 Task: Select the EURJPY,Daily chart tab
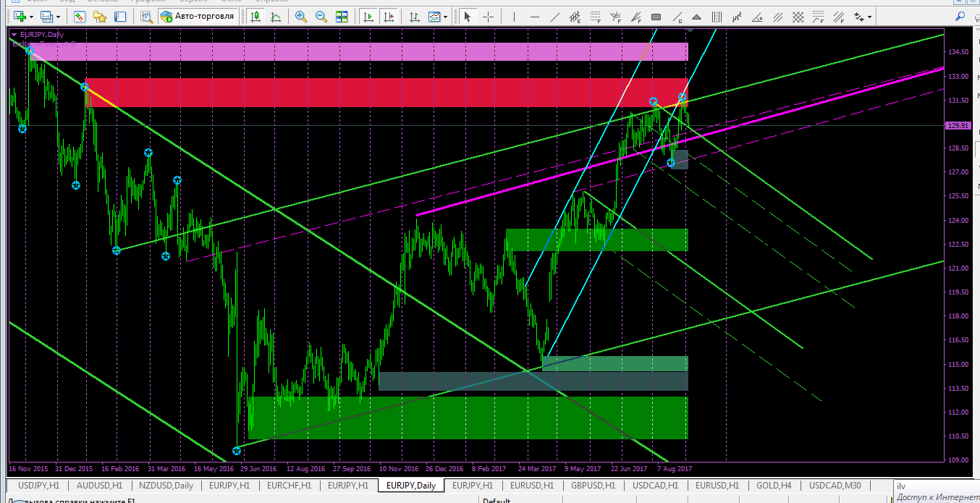click(x=411, y=485)
